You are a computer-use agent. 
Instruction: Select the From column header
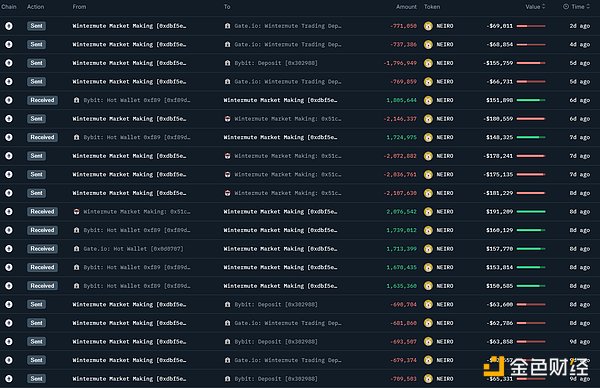click(79, 7)
